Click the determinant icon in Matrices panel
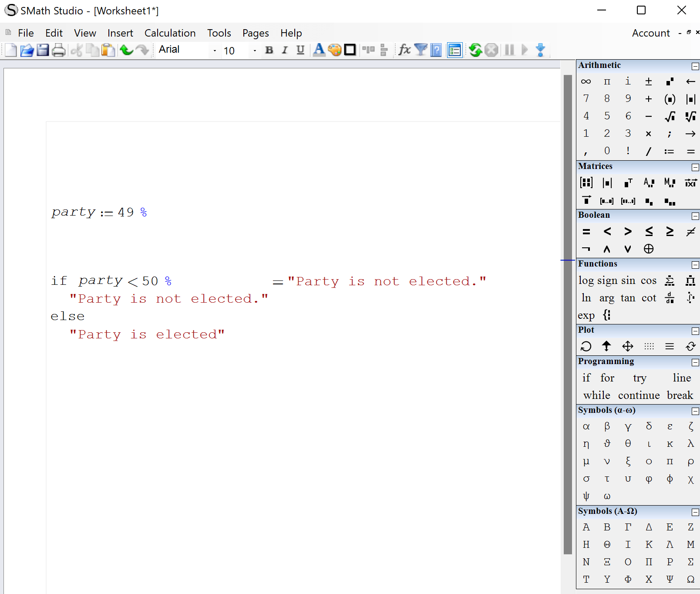 pyautogui.click(x=607, y=182)
